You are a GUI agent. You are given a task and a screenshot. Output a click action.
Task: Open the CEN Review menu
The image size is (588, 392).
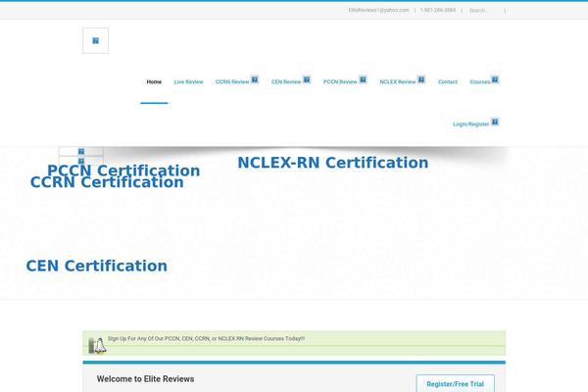coord(286,81)
